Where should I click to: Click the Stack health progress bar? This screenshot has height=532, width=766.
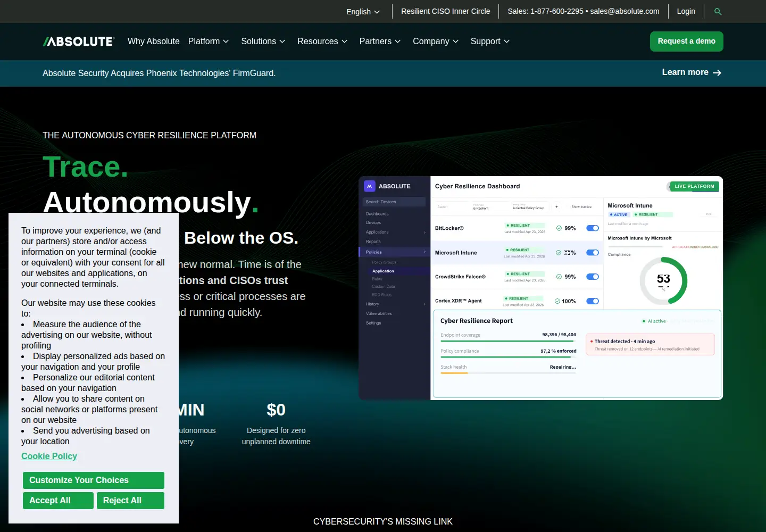(x=508, y=373)
